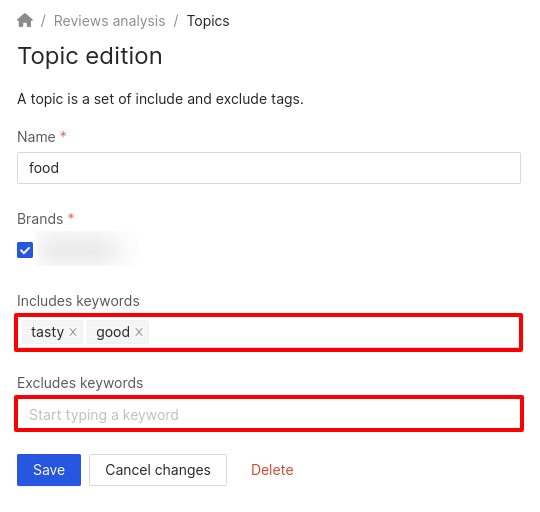Select the 'good' keyword chip text

113,332
